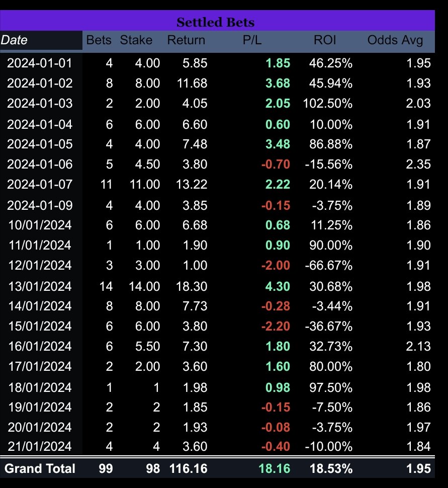The image size is (448, 488).
Task: Click the date cell 15/01/2024
Action: pos(40,326)
